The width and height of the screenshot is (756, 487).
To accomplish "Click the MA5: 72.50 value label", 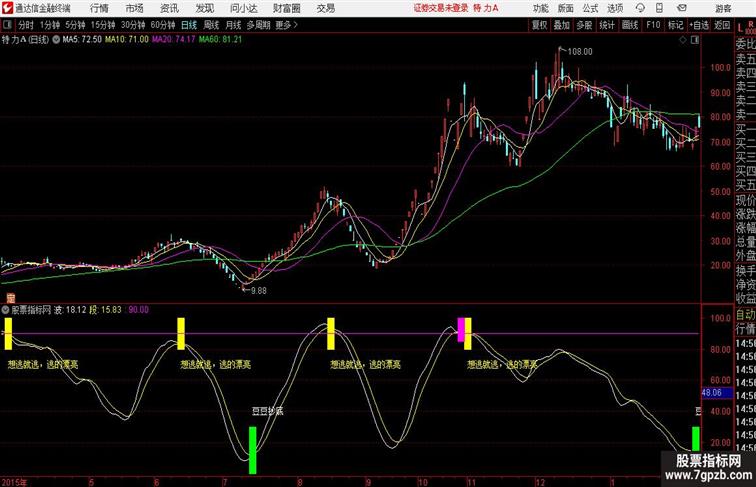I will [x=82, y=40].
